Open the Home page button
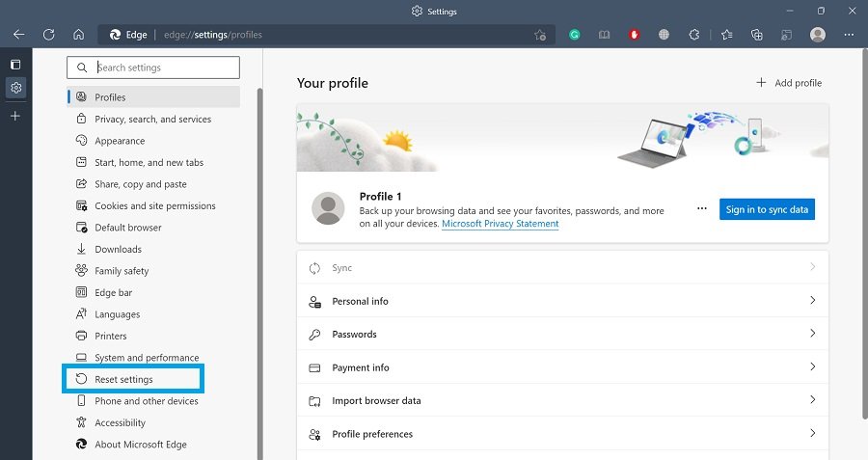 coord(79,35)
